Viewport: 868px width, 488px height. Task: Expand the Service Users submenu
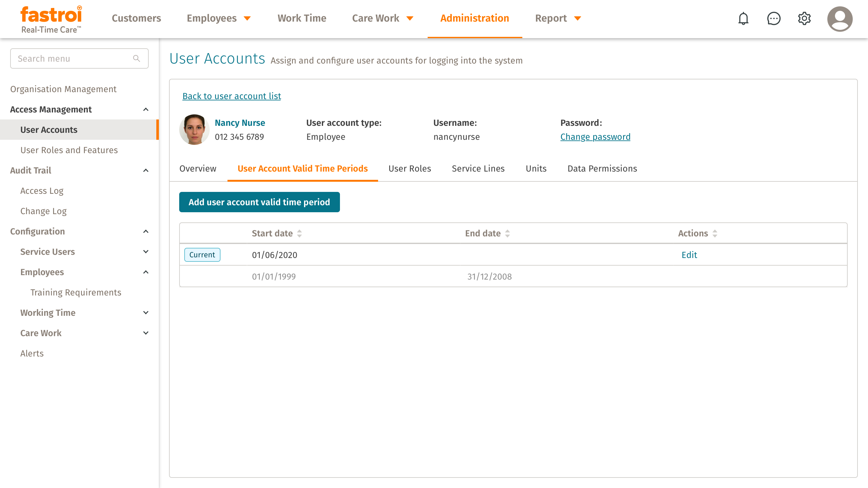pyautogui.click(x=146, y=252)
